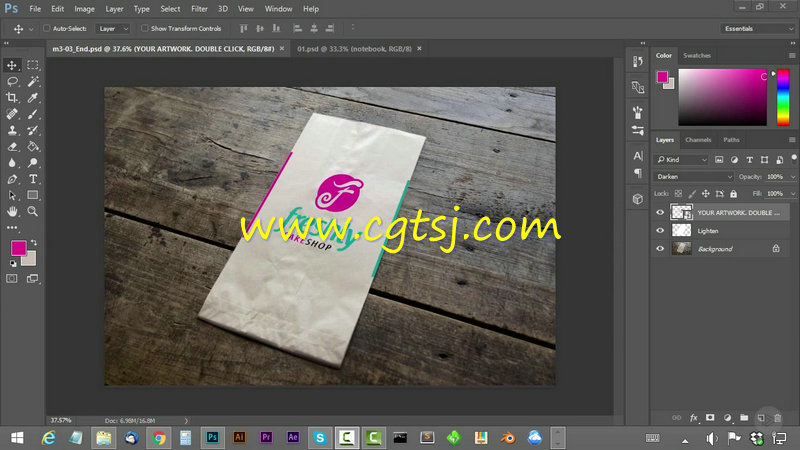Enable the Auto-Select checkbox

pos(46,29)
